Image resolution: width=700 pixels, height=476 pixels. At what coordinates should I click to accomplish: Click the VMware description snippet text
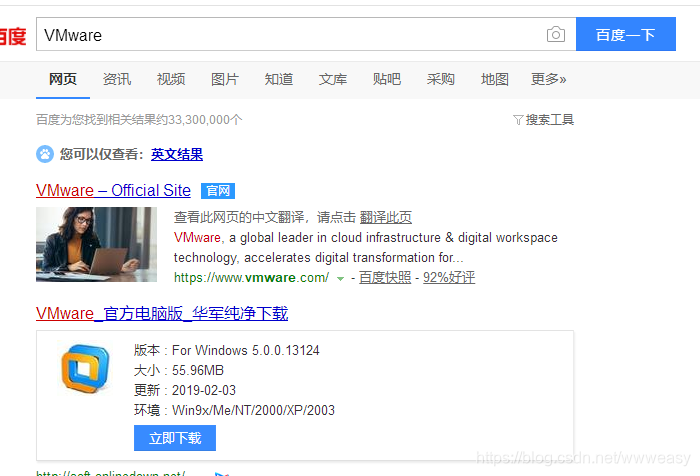(366, 247)
